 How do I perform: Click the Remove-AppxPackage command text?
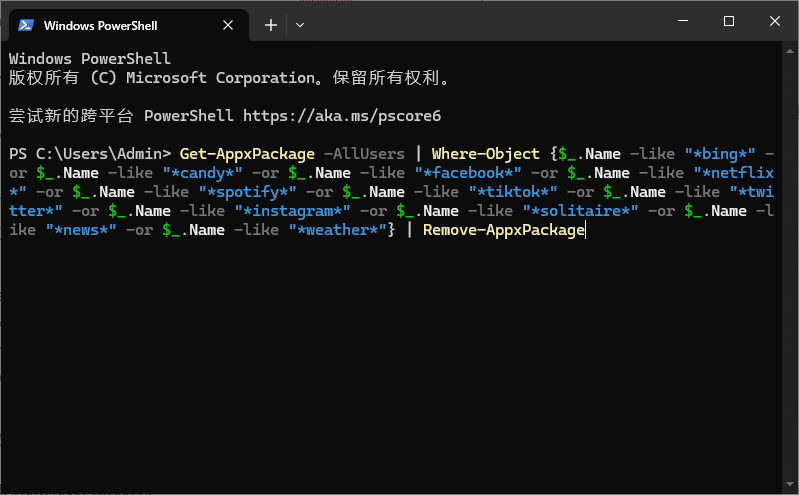[x=504, y=230]
